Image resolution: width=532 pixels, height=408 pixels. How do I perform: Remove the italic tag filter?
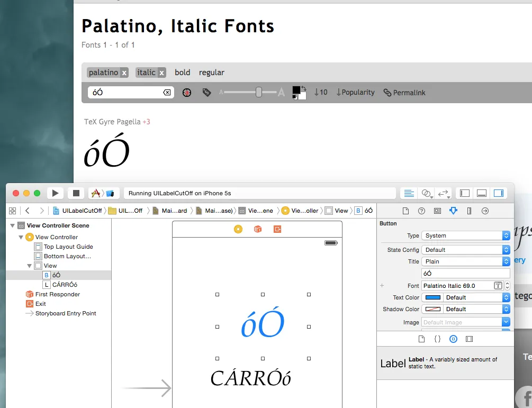pos(162,73)
